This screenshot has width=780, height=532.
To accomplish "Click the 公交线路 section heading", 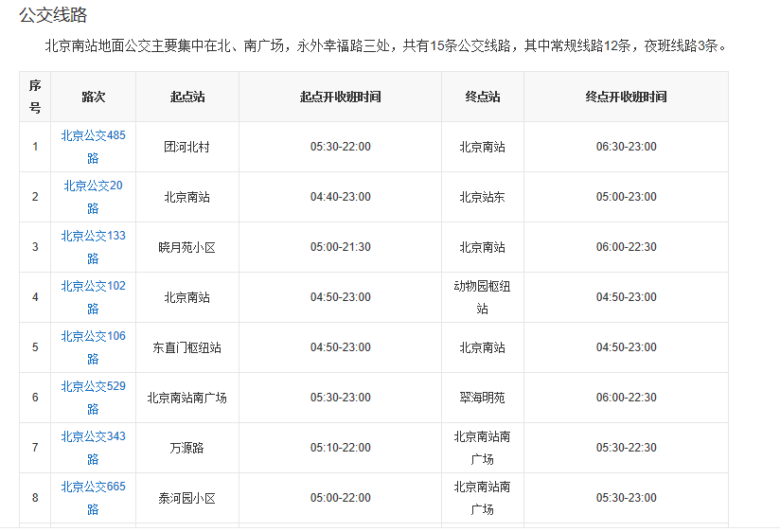I will [53, 15].
